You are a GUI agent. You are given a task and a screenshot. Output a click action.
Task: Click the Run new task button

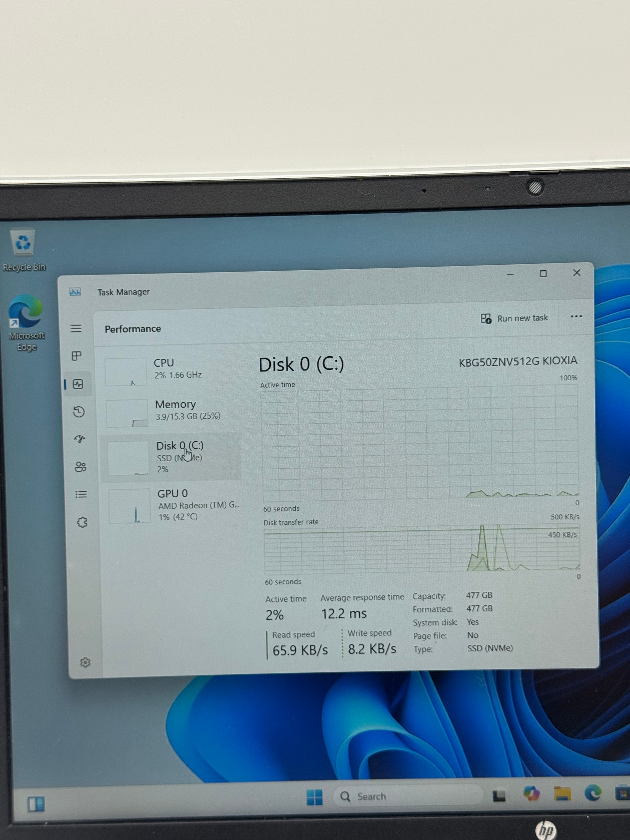(x=514, y=318)
